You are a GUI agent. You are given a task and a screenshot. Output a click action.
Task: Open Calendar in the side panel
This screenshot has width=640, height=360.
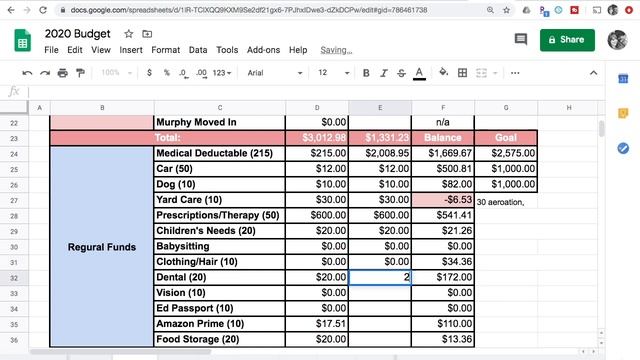click(623, 79)
